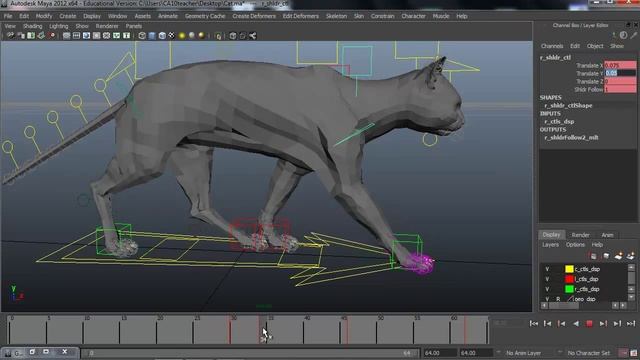This screenshot has height=360, width=640.
Task: Open the Modify menu
Action: point(44,16)
